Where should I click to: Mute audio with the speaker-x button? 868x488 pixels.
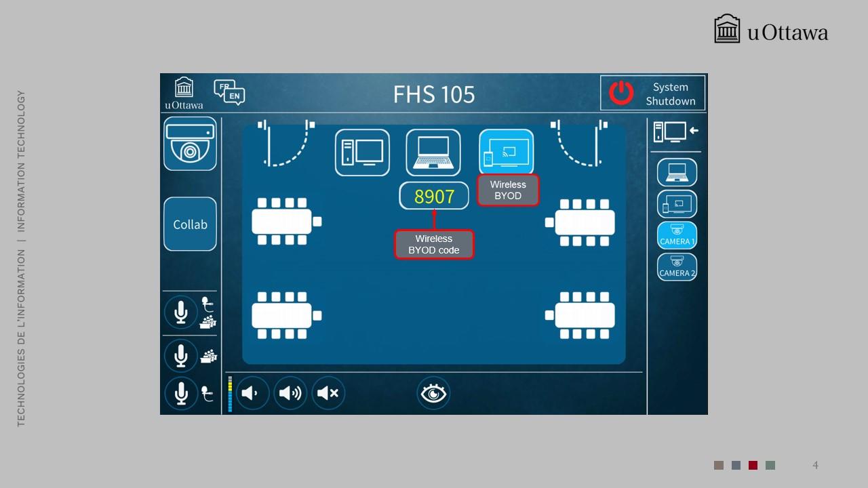328,393
